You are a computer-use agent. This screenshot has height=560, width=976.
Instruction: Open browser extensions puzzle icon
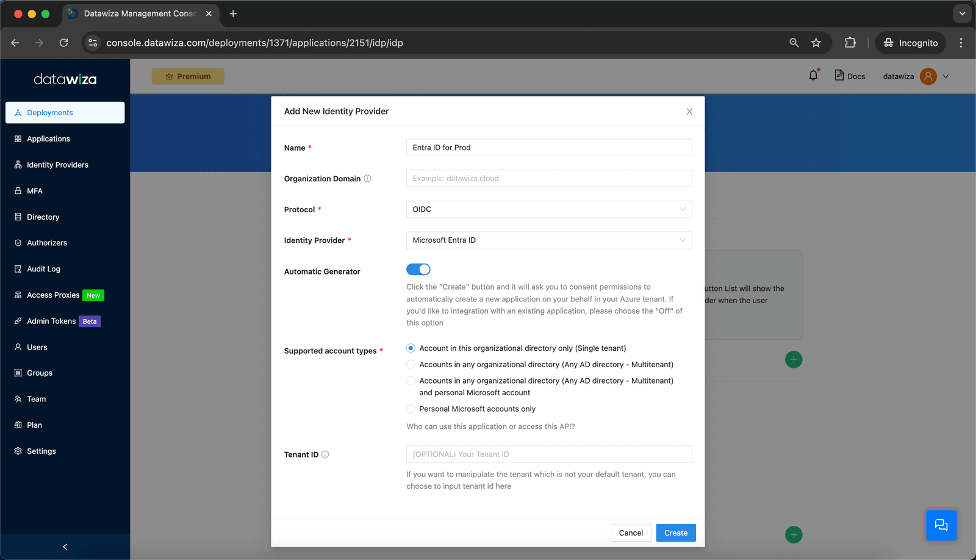(850, 43)
